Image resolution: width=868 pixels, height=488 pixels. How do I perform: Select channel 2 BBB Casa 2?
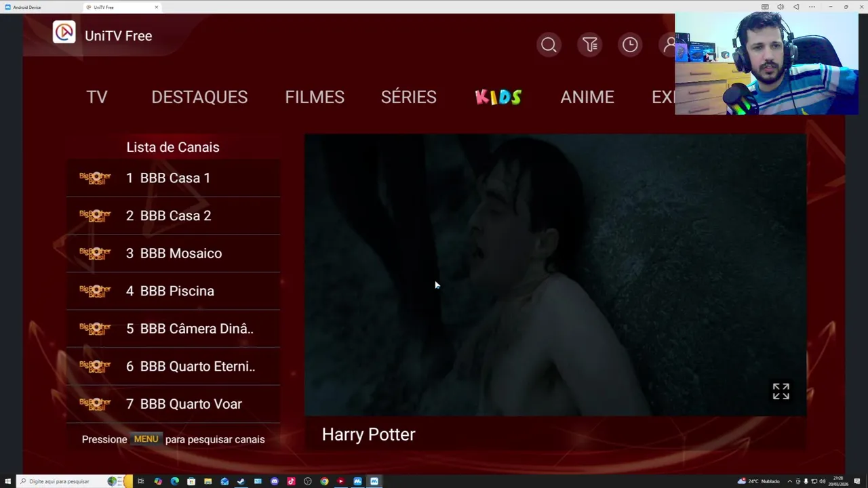tap(173, 216)
